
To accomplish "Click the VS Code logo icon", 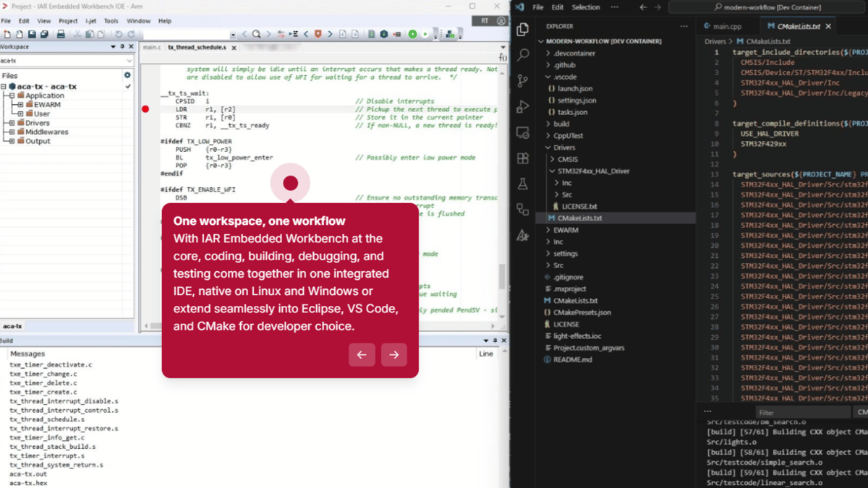I will (519, 7).
